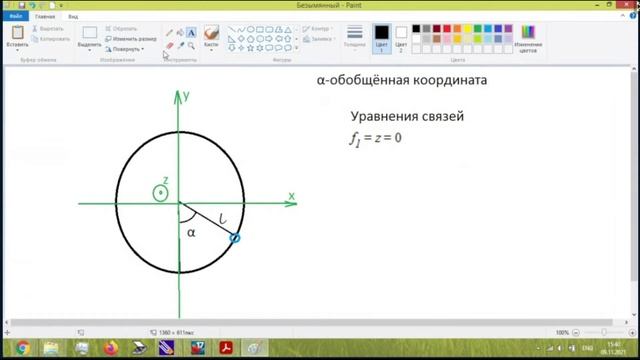This screenshot has width=640, height=360.
Task: Open the Толщина line size dropdown
Action: 355,38
